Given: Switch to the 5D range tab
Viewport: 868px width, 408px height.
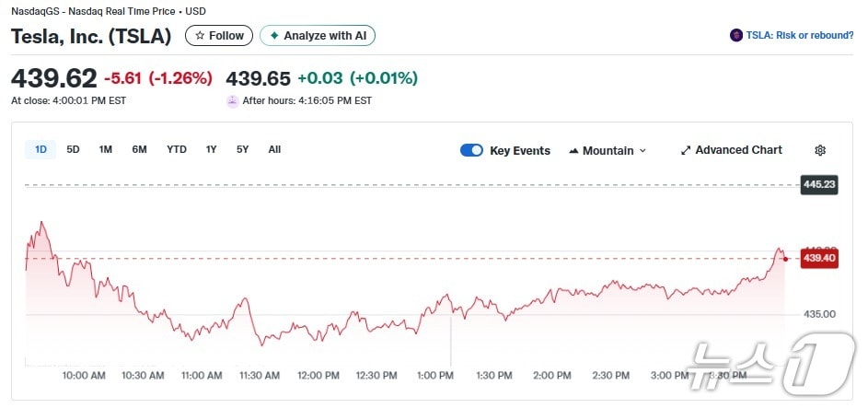Looking at the screenshot, I should [73, 149].
